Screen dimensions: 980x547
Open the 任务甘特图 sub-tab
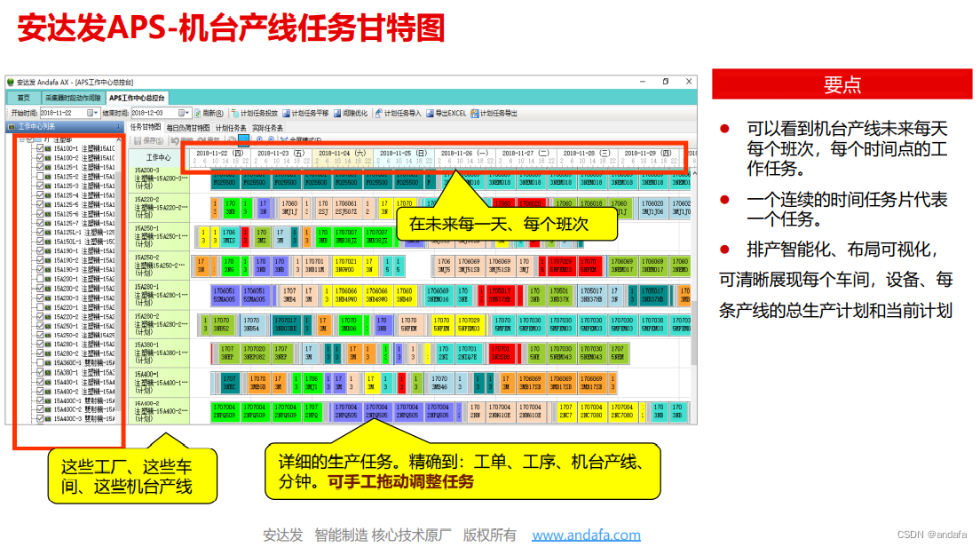coord(145,127)
